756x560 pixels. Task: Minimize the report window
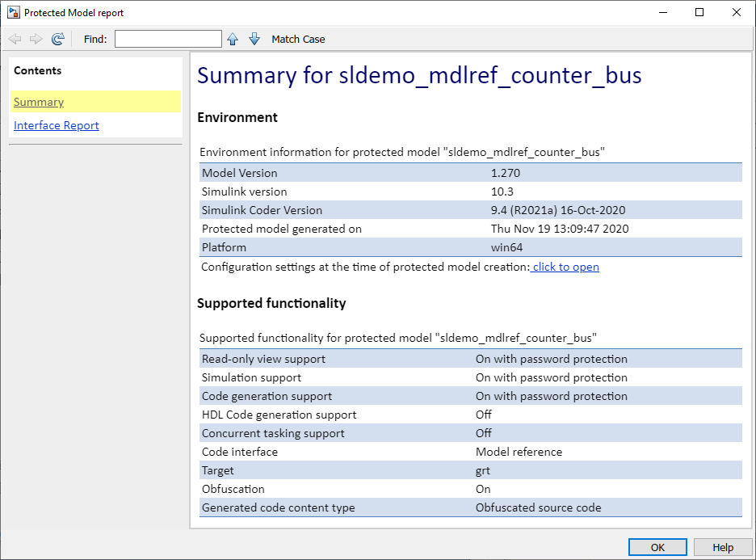[x=663, y=13]
